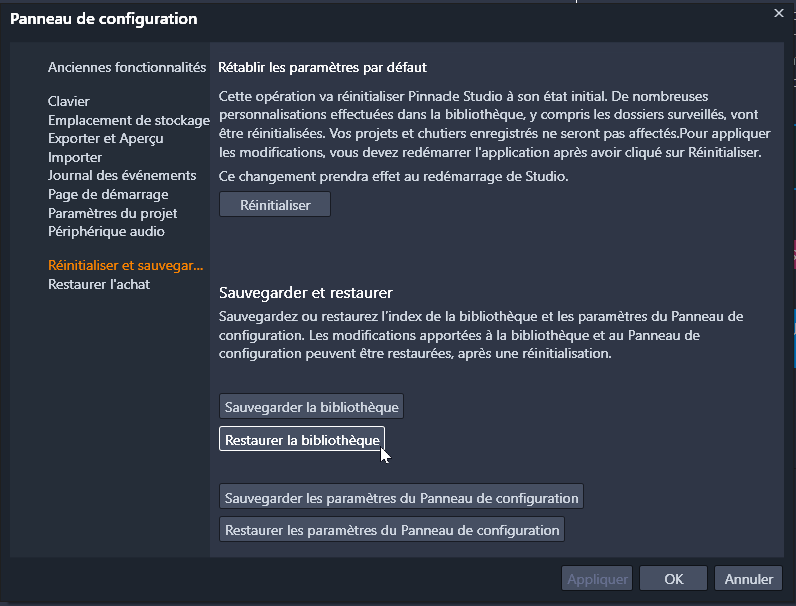
Task: Select Périphérique audio settings
Action: pos(106,231)
